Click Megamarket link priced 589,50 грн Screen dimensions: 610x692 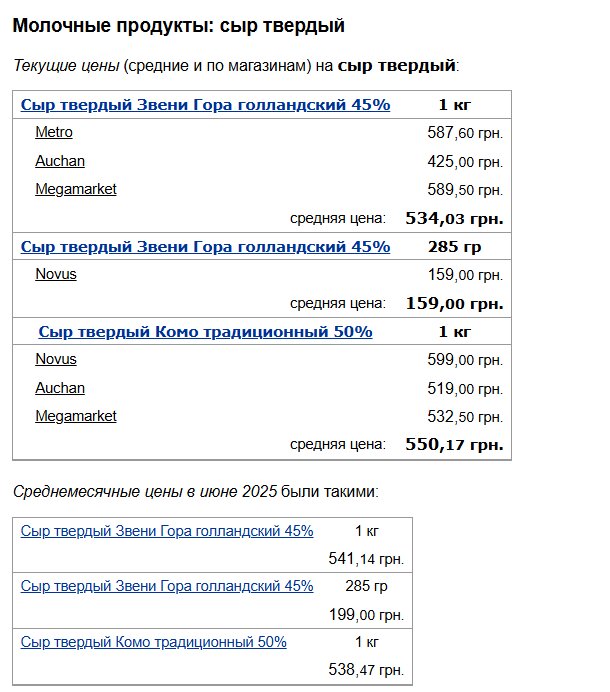[76, 189]
